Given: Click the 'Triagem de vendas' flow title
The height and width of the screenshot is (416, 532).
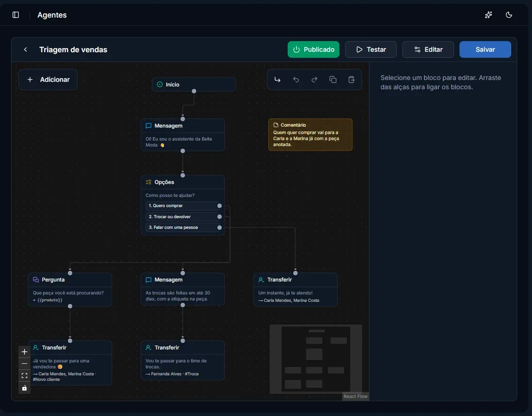Looking at the screenshot, I should coord(73,49).
